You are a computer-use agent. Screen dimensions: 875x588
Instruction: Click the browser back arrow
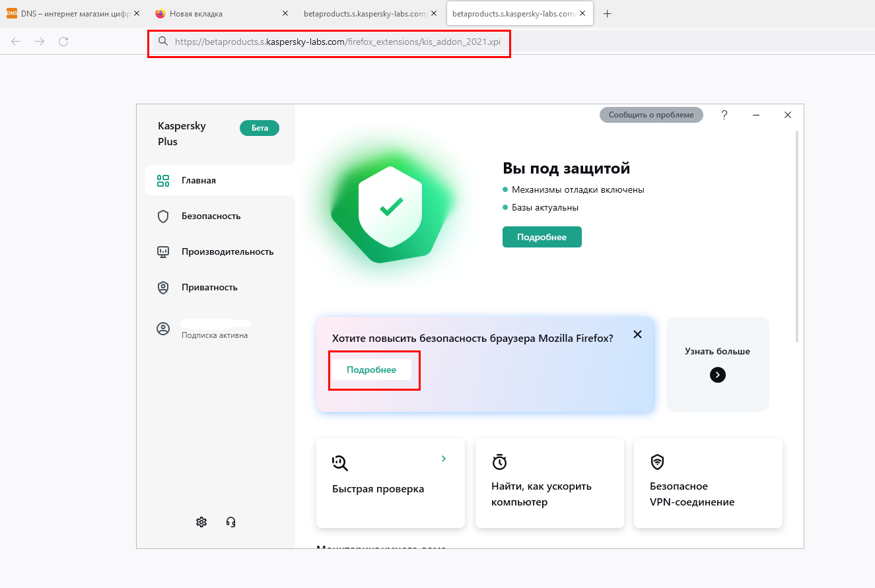click(x=16, y=42)
